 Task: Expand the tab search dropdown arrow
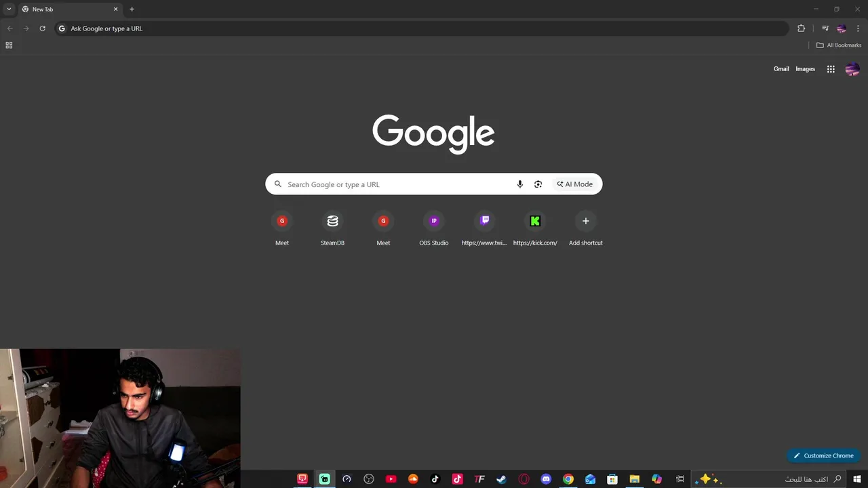9,9
